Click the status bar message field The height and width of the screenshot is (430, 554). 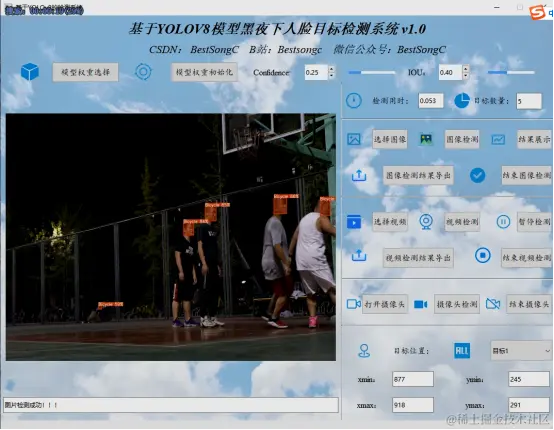click(x=171, y=405)
